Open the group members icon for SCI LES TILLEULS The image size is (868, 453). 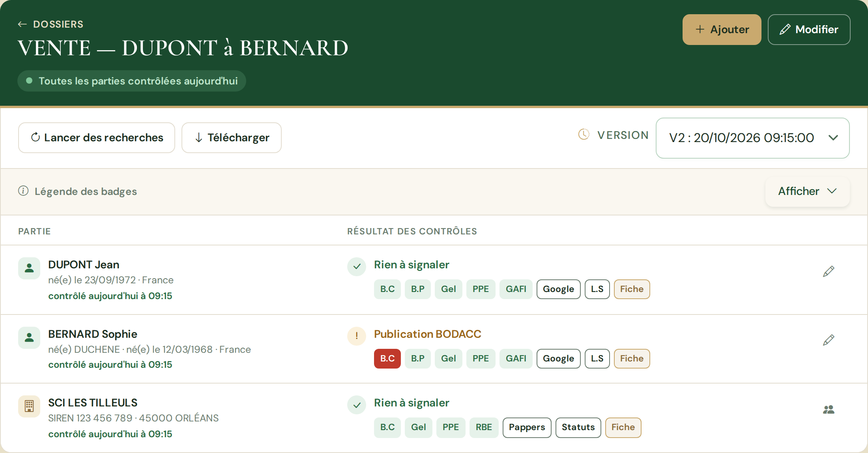coord(829,410)
